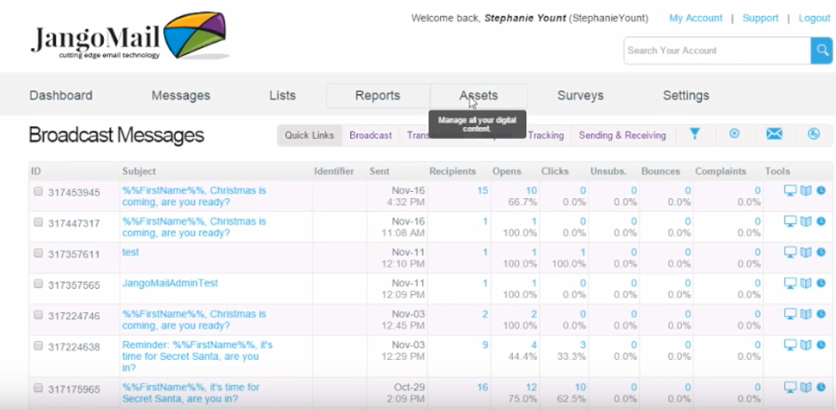Screen dimensions: 836x410
Task: Click clock icon for message 317453945
Action: click(x=821, y=190)
